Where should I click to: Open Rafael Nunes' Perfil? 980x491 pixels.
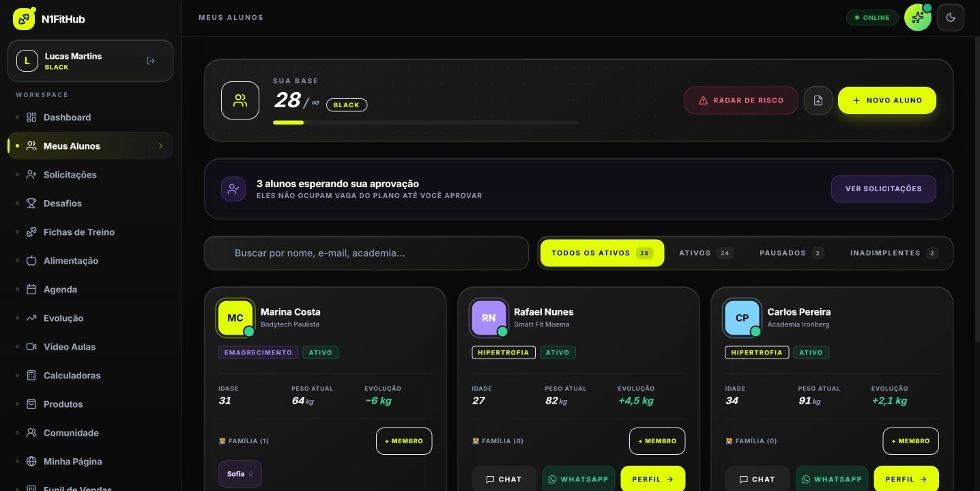click(653, 479)
